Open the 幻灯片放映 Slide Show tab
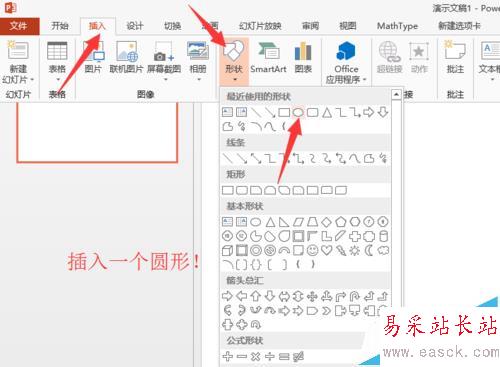Image resolution: width=500 pixels, height=367 pixels. point(260,26)
